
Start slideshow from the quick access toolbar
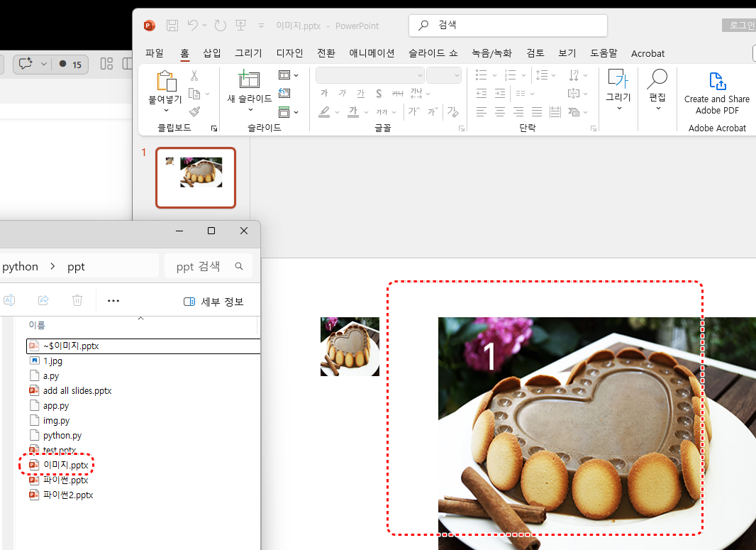click(x=240, y=26)
